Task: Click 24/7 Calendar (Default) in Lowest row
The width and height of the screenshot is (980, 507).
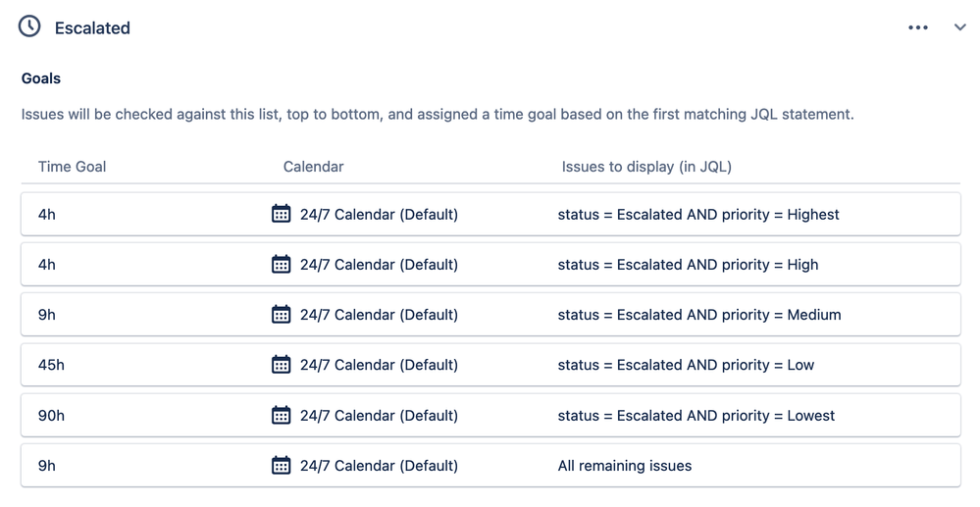Action: [x=379, y=416]
